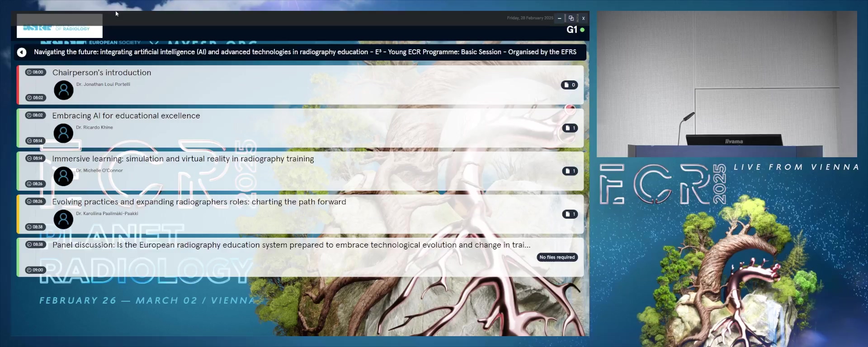The width and height of the screenshot is (868, 347).
Task: Click the 08:26 start time of Evolving practices
Action: tap(35, 202)
